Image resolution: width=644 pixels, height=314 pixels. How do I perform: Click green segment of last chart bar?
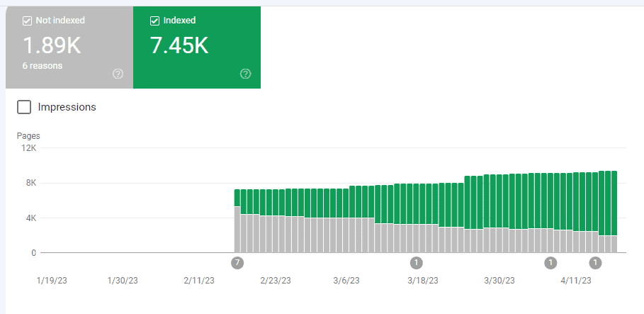(613, 202)
